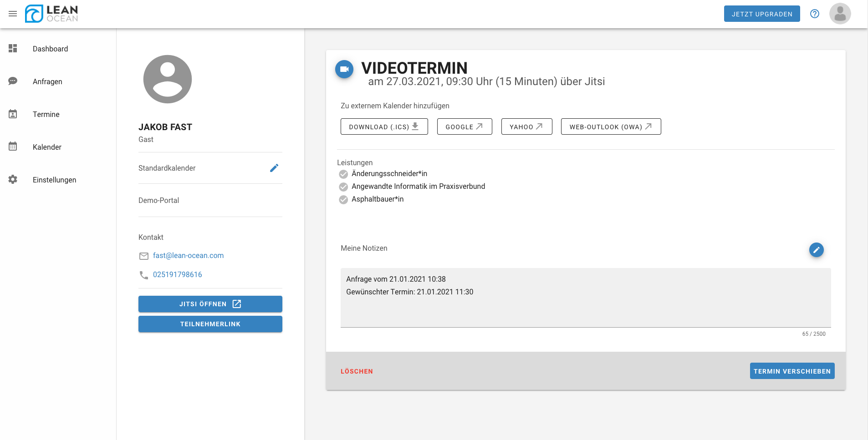Toggle the Asphaltbauer*in checkmark
The width and height of the screenshot is (868, 440).
coord(343,199)
